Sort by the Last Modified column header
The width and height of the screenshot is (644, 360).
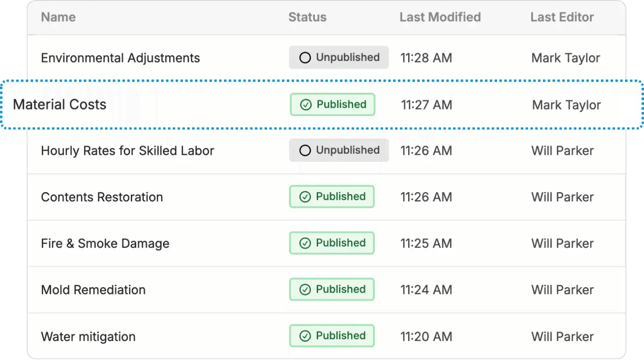pos(440,17)
